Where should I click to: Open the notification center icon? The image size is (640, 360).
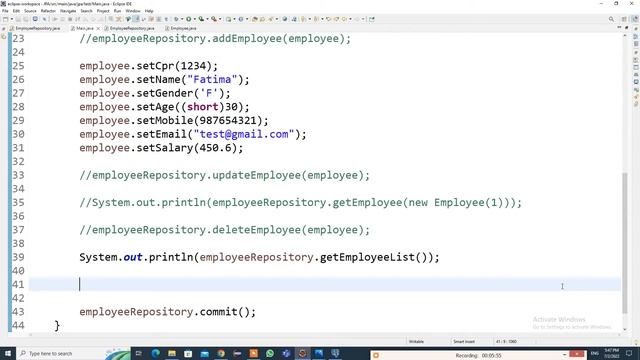(629, 353)
